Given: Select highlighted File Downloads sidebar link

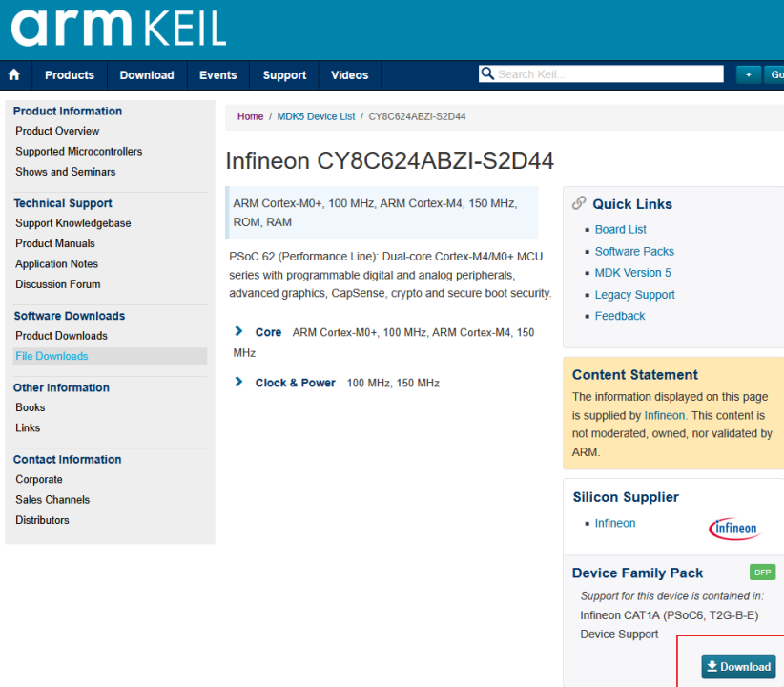Looking at the screenshot, I should (x=110, y=356).
